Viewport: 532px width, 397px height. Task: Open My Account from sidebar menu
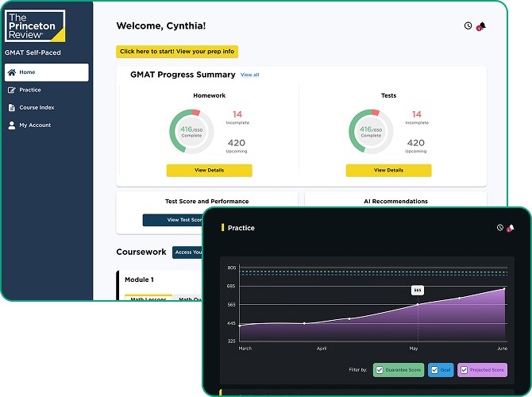pos(35,125)
